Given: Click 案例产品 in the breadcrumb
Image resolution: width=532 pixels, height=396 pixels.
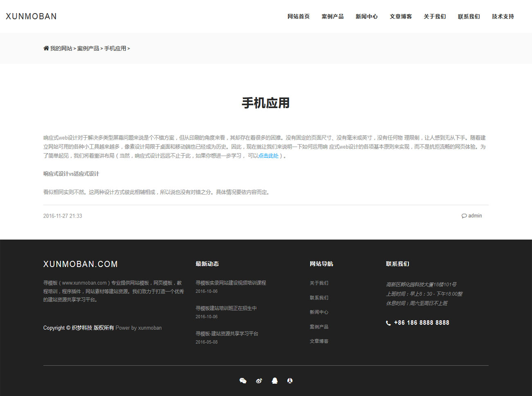Looking at the screenshot, I should coord(88,48).
